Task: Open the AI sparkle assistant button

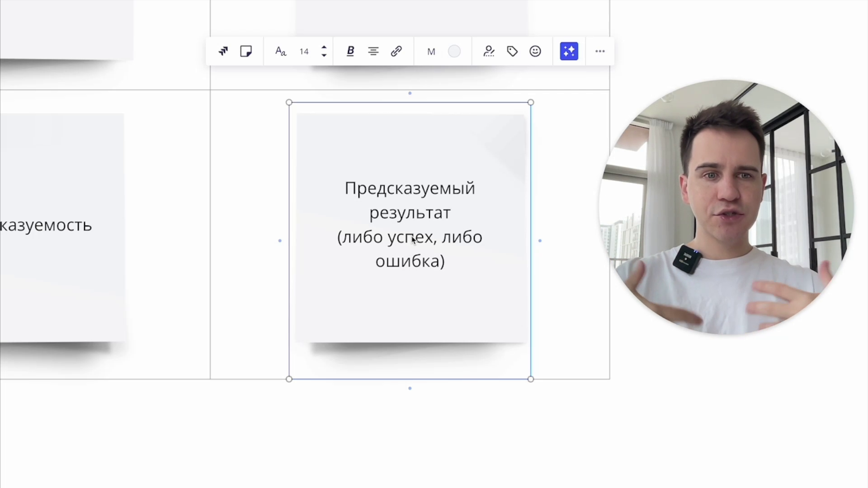Action: click(569, 51)
